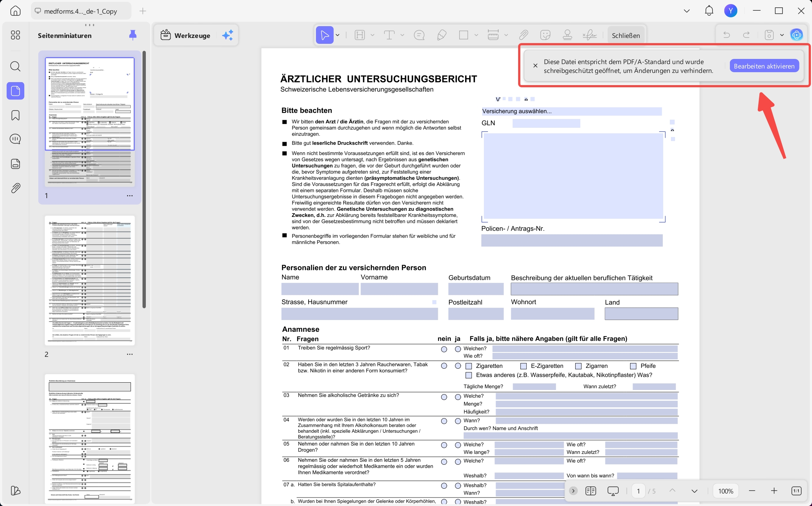Expand the measurement tool dropdown arrow
812x506 pixels.
pos(506,35)
